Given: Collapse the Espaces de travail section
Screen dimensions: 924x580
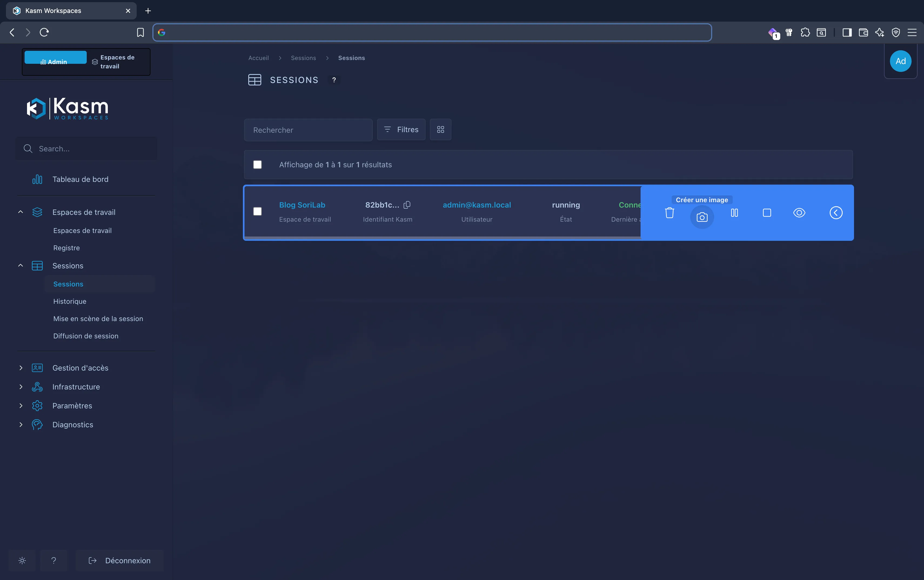Looking at the screenshot, I should [x=21, y=212].
